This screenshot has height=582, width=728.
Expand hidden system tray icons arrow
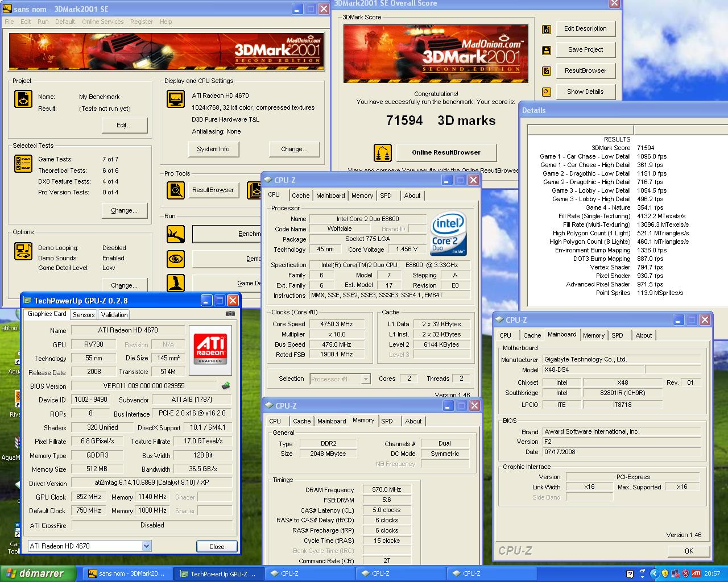[x=654, y=573]
